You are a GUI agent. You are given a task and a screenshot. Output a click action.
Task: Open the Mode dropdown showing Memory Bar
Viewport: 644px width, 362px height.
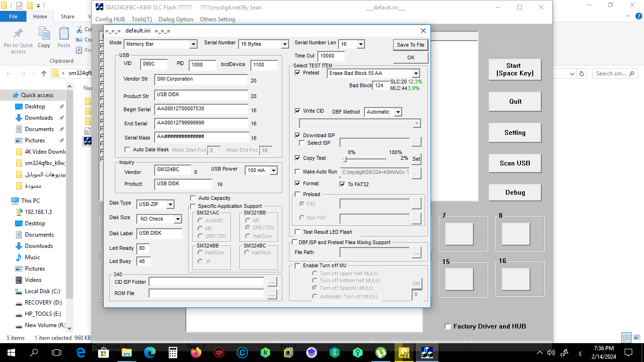click(x=193, y=44)
